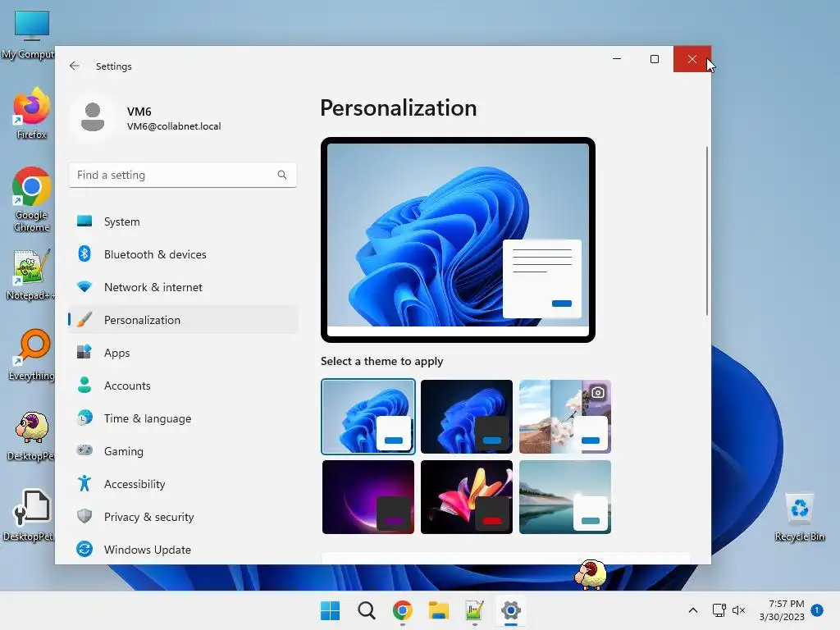840x630 pixels.
Task: Apply the Windows dark bloom theme
Action: [467, 416]
